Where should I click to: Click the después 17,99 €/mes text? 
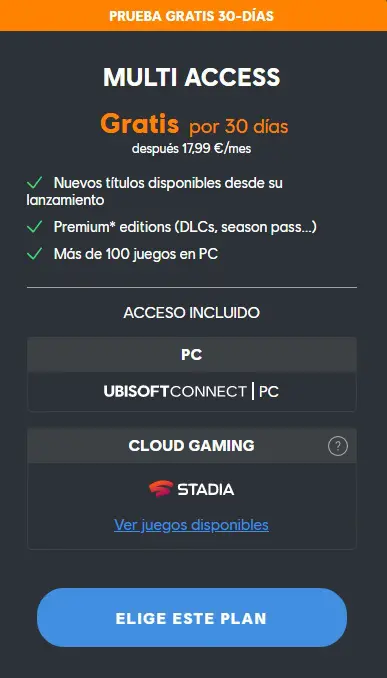pos(192,149)
